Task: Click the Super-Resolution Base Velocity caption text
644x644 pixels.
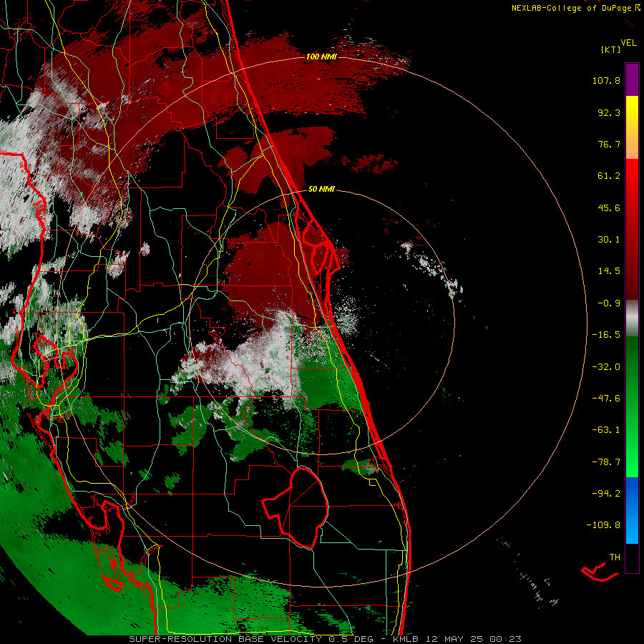Action: tap(325, 639)
